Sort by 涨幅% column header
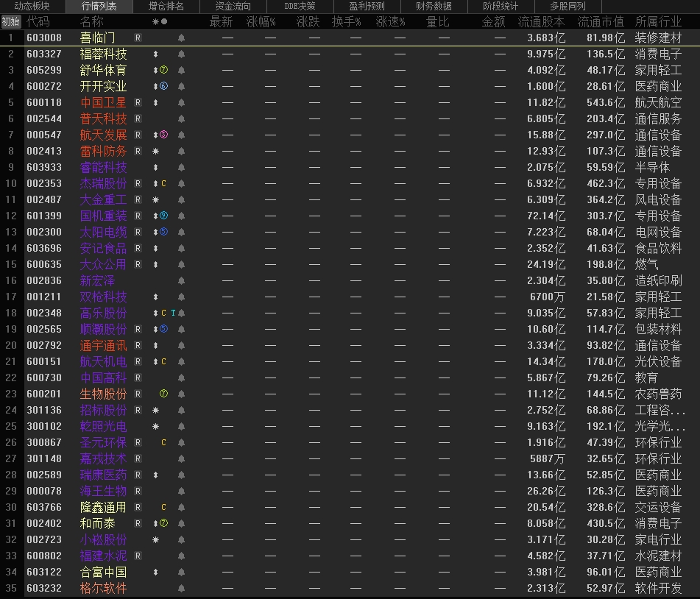Image resolution: width=700 pixels, height=599 pixels. point(261,21)
